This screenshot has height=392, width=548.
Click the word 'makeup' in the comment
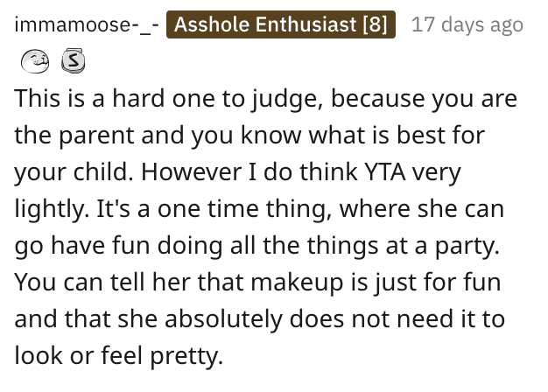pos(298,283)
